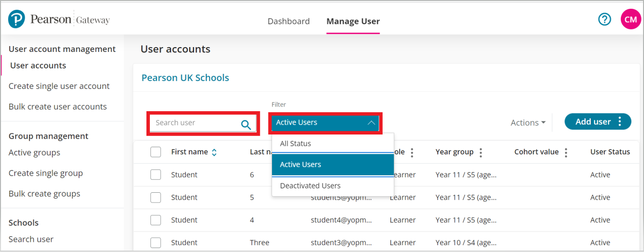
Task: Go to Bulk create groups
Action: pos(45,194)
